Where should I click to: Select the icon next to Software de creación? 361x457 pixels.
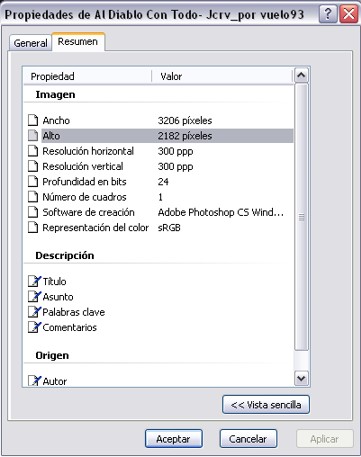[33, 212]
